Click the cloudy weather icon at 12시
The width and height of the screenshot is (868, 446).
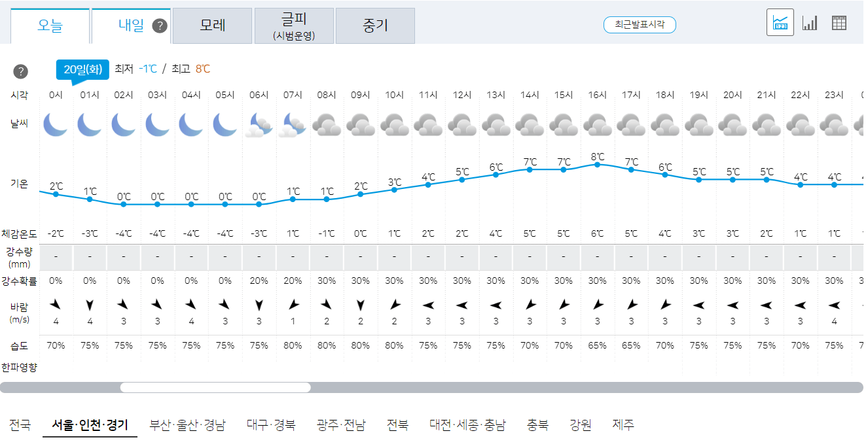click(461, 124)
